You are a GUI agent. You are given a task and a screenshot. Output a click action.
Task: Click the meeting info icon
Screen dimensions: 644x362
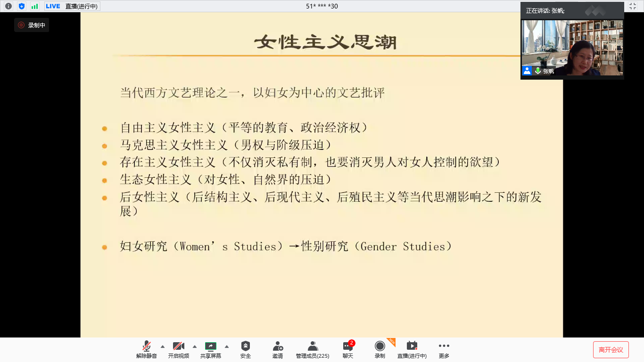(x=8, y=6)
